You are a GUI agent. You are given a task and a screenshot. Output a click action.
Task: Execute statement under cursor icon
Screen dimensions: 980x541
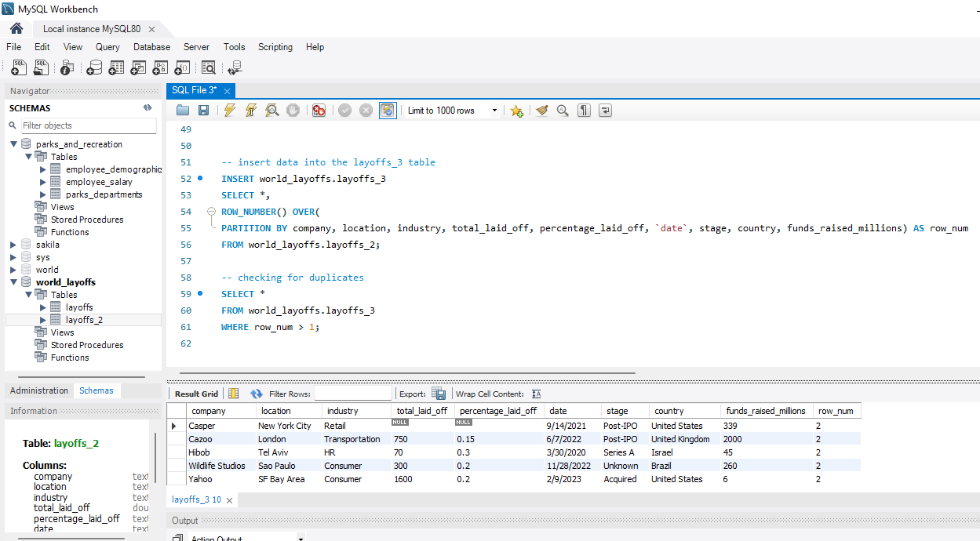click(x=251, y=111)
